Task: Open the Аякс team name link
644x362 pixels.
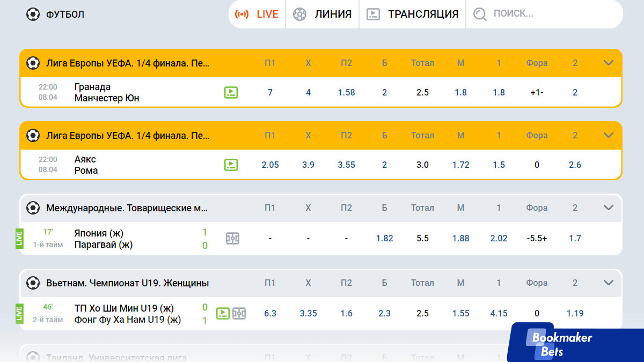Action: 85,159
